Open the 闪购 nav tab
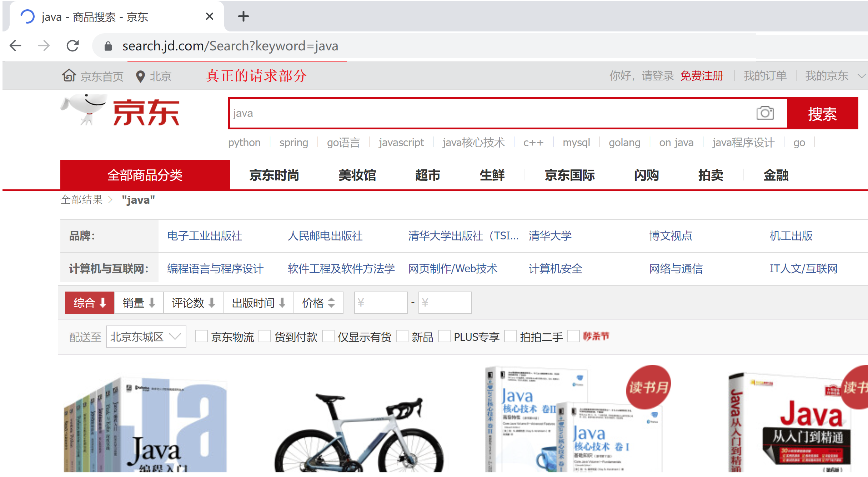Screen dimensions: 868x477 (646, 175)
